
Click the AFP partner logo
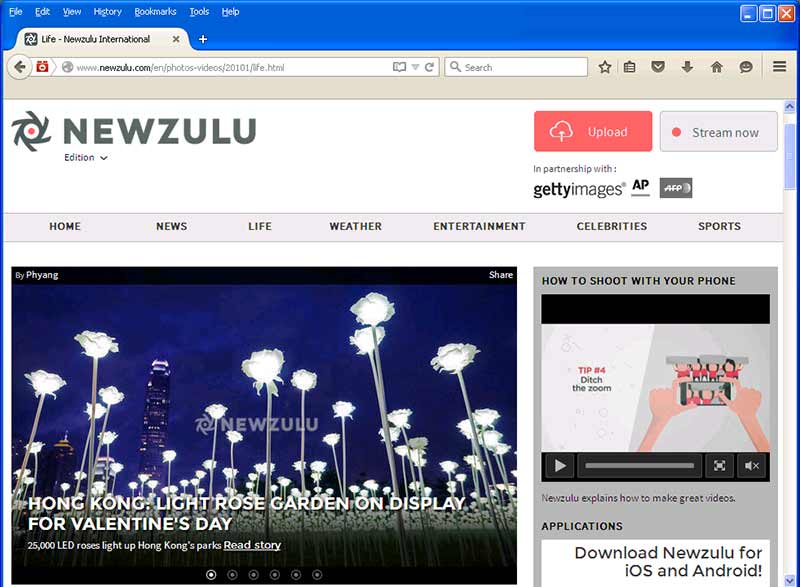point(676,188)
